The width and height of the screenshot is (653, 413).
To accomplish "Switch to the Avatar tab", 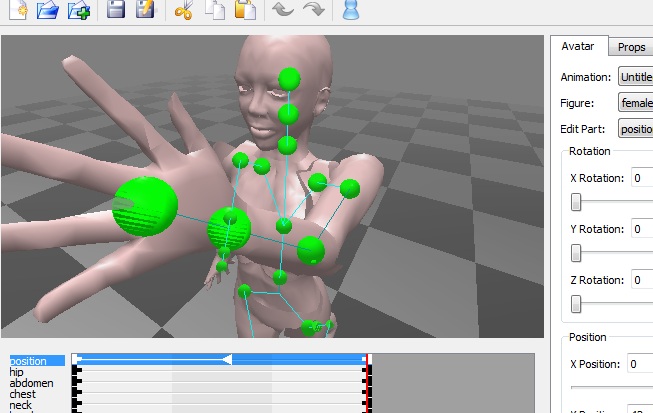I will (578, 46).
